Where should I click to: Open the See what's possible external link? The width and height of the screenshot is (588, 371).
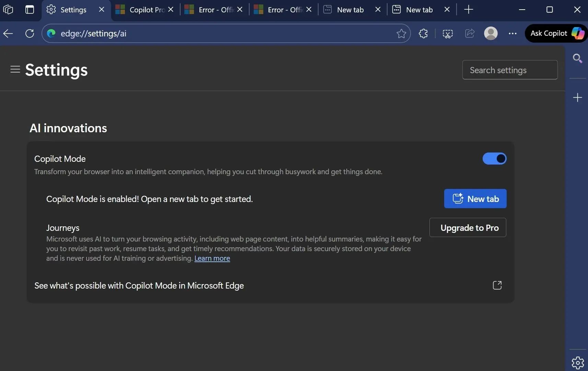pos(497,285)
